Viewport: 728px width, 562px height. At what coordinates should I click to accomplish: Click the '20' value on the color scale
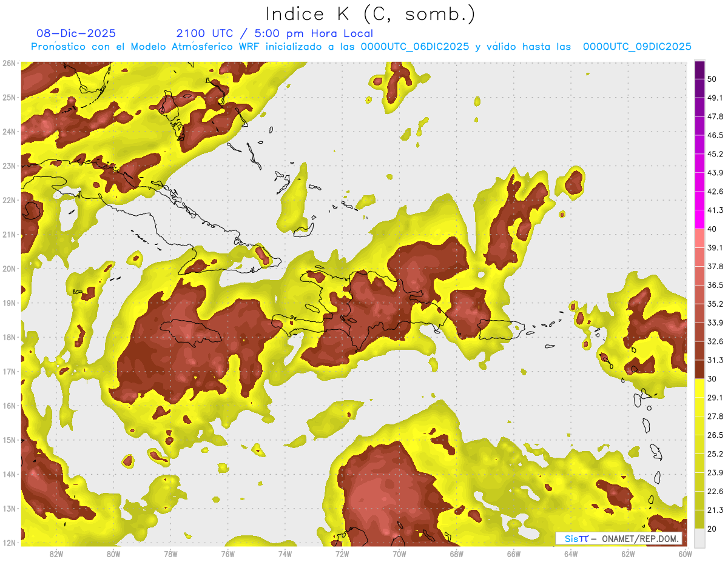(712, 529)
